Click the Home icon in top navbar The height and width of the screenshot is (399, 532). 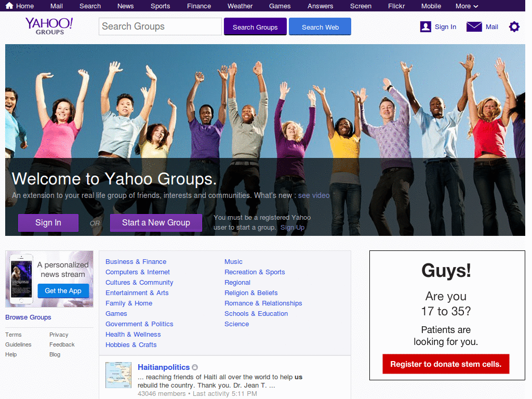click(x=8, y=6)
